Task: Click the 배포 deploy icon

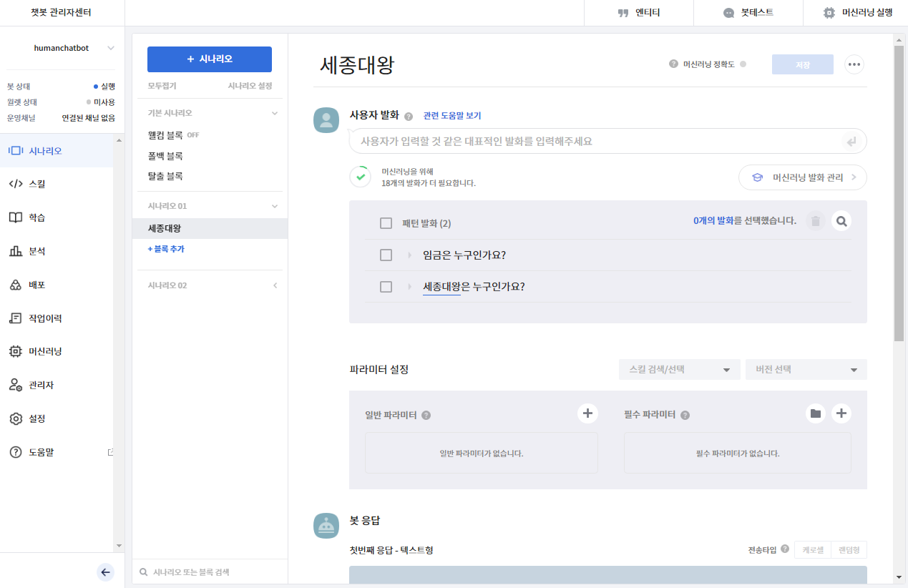Action: coord(15,285)
